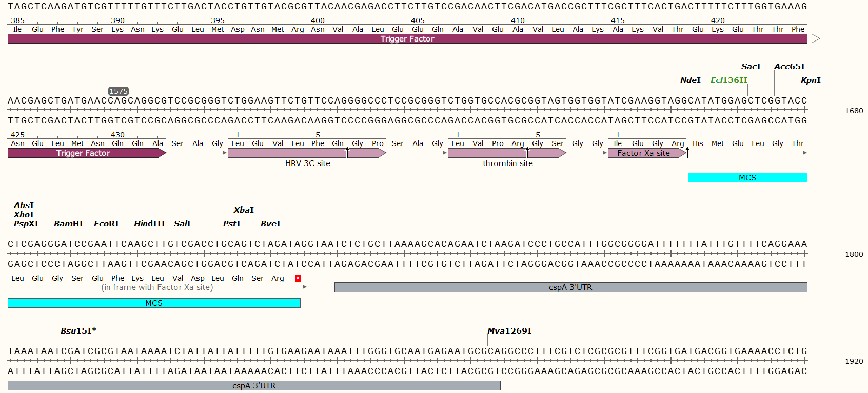Select the NdeI restriction site label
The image size is (868, 393).
[690, 80]
